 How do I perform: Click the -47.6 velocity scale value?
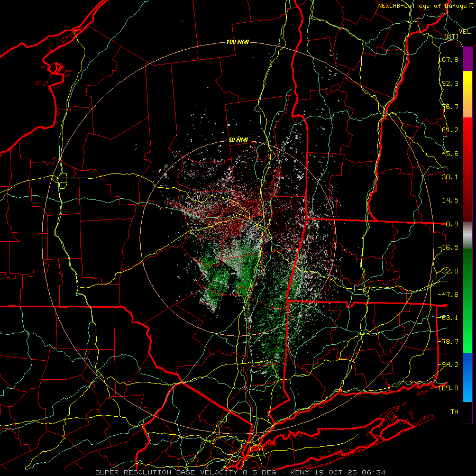(x=448, y=295)
